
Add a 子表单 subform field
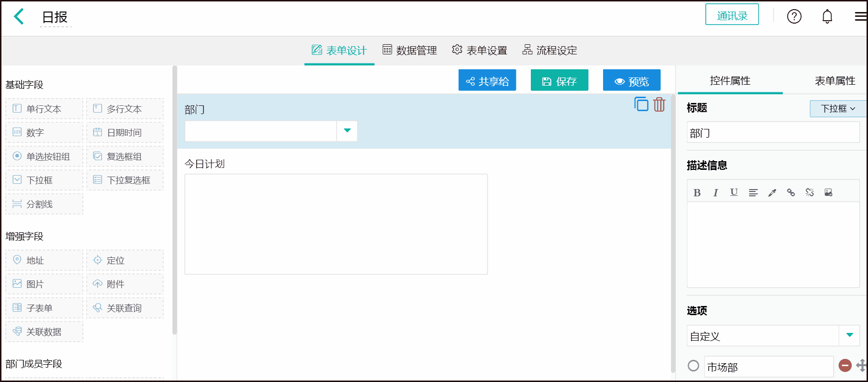point(44,308)
